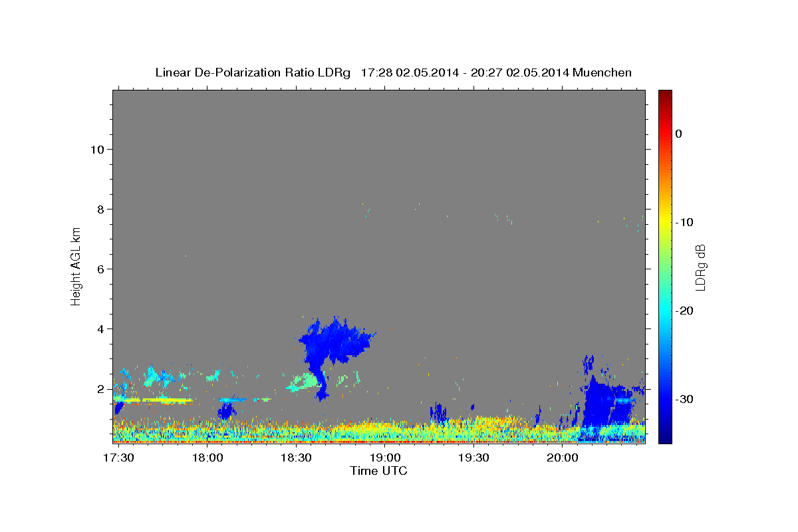Click the colorbar value label -20
Screen dimensions: 798x532
coord(685,311)
